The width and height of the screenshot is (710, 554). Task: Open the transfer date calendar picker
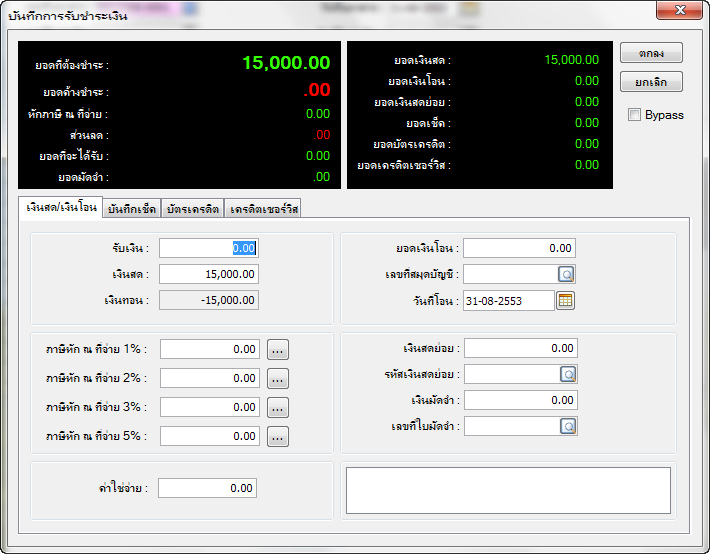click(x=565, y=300)
